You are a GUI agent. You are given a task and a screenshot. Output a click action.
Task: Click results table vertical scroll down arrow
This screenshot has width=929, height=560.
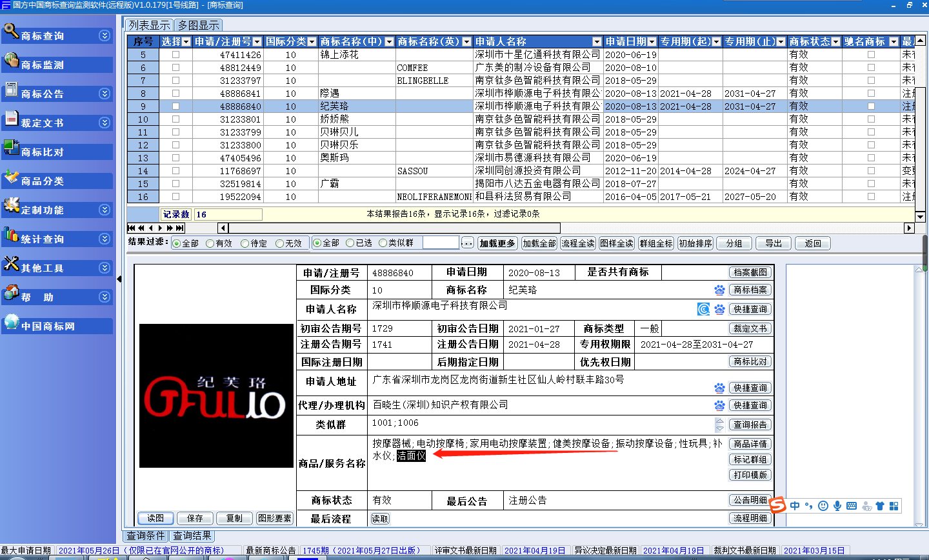tap(921, 217)
